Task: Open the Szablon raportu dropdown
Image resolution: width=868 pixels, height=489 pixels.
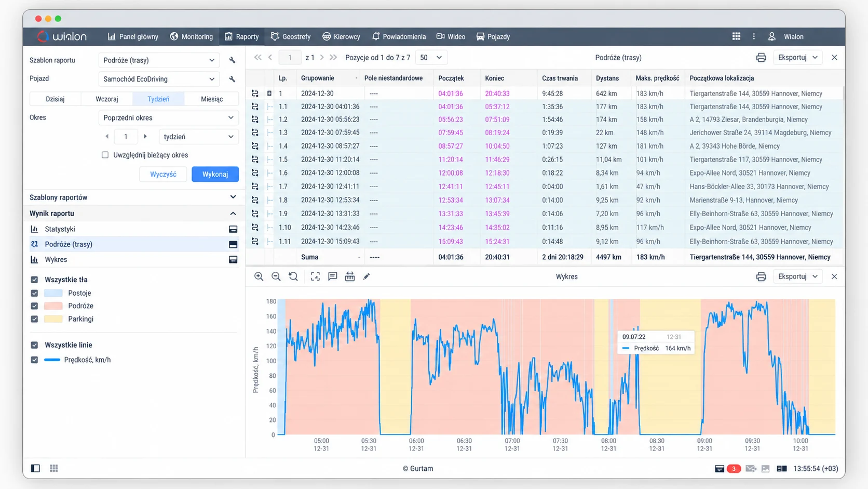Action: tap(159, 60)
